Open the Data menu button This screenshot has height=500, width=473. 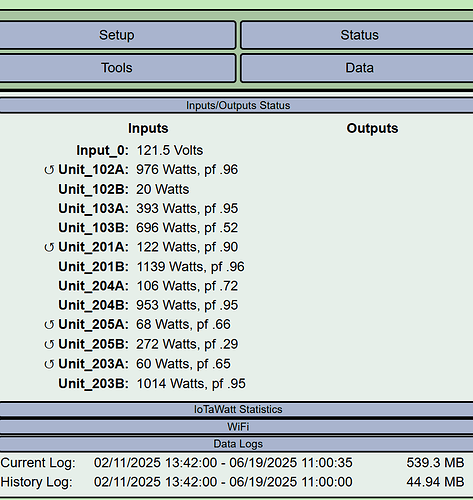(x=357, y=68)
